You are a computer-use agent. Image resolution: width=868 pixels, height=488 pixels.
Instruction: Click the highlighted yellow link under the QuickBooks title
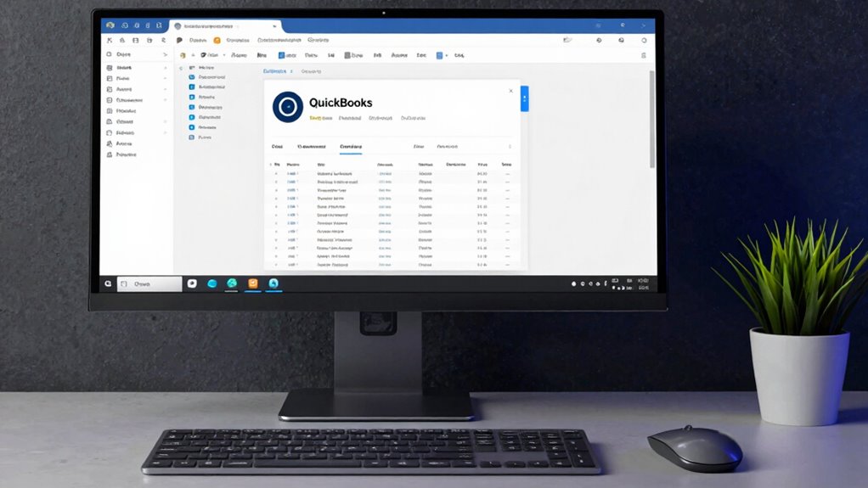[320, 119]
